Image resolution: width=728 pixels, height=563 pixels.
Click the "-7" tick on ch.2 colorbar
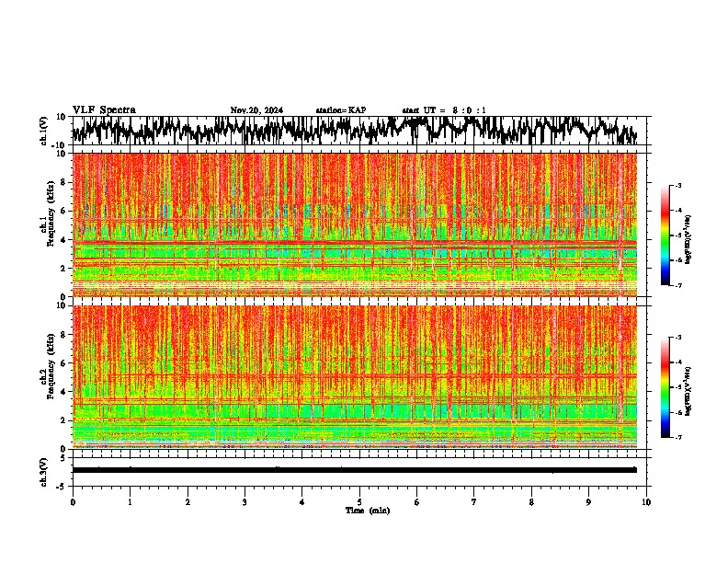pyautogui.click(x=678, y=437)
